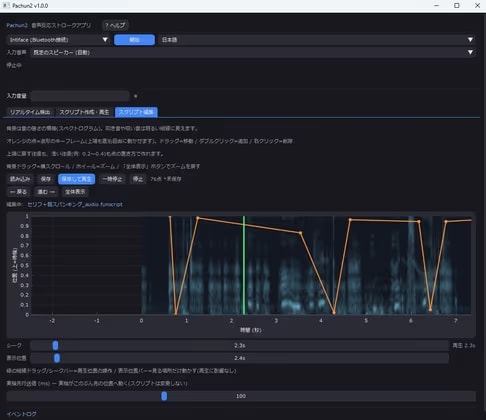Click the green playhead line in spectrogram
The image size is (486, 420).
click(x=244, y=265)
